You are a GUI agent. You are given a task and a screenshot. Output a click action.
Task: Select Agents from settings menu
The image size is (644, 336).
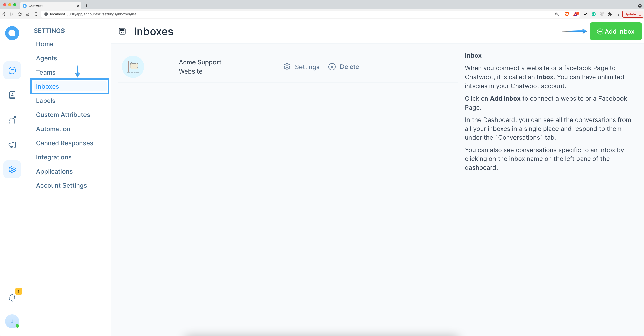(x=47, y=58)
